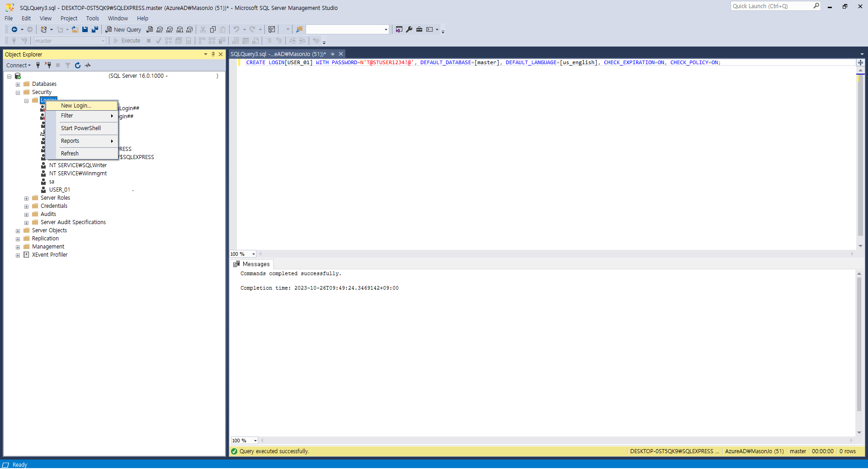Expand the Management folder
This screenshot has height=469, width=868.
coord(18,247)
